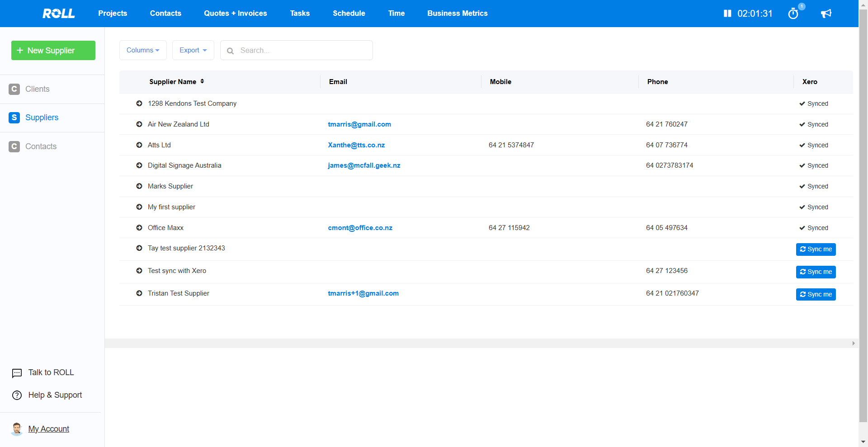Open the Export dropdown
Screen dimensions: 868x447
click(193, 50)
